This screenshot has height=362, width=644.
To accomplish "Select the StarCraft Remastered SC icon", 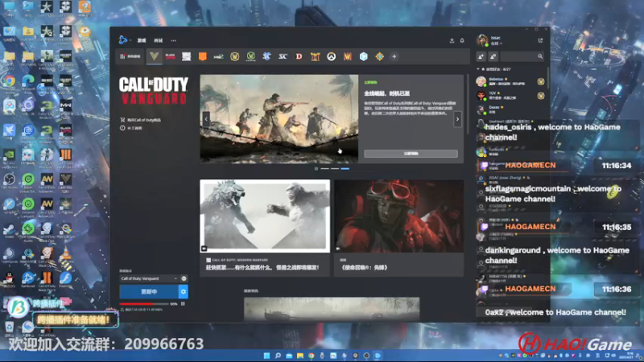I will 283,56.
